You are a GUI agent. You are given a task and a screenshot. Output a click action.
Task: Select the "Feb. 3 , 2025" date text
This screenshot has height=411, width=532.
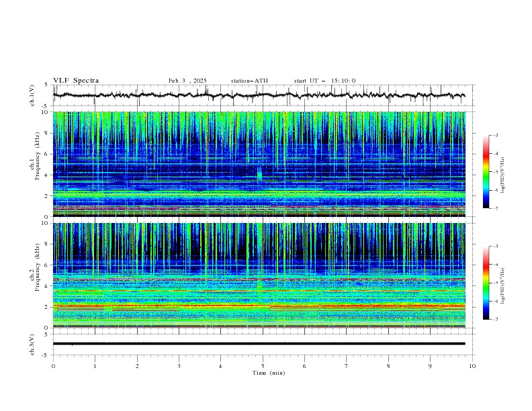(x=187, y=81)
